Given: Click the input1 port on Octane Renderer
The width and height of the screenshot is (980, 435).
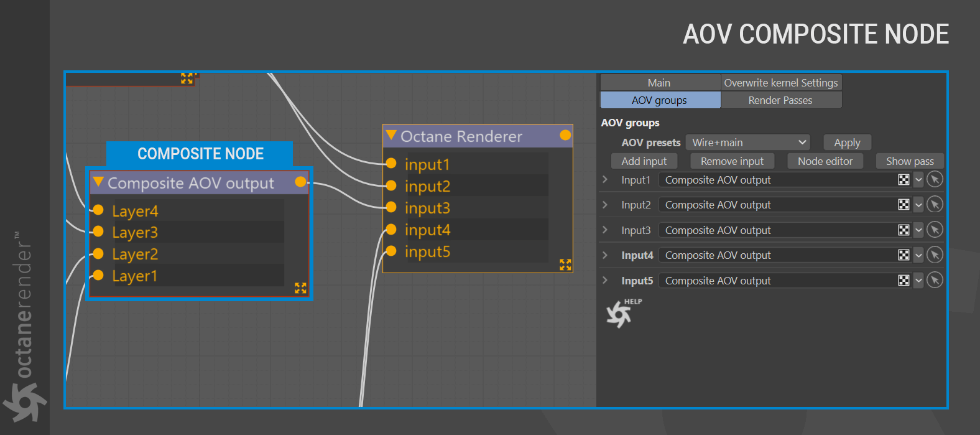Looking at the screenshot, I should click(x=391, y=163).
